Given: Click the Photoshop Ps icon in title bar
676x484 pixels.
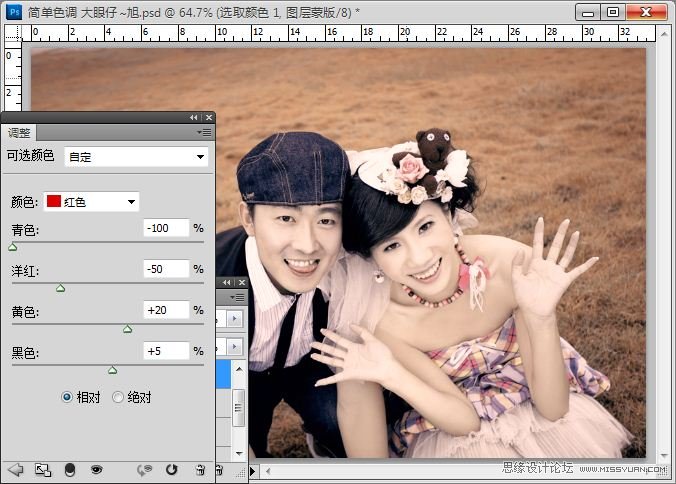Looking at the screenshot, I should click(x=14, y=12).
